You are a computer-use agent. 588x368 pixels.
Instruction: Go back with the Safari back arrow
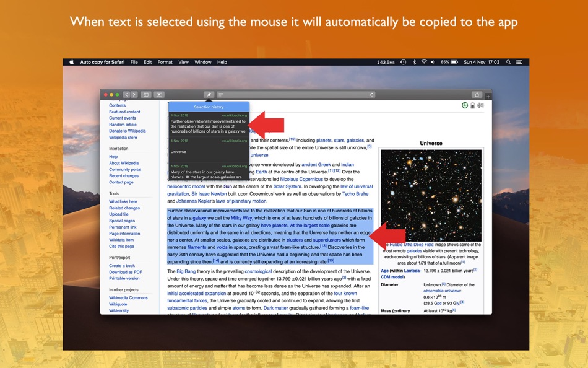click(x=126, y=95)
